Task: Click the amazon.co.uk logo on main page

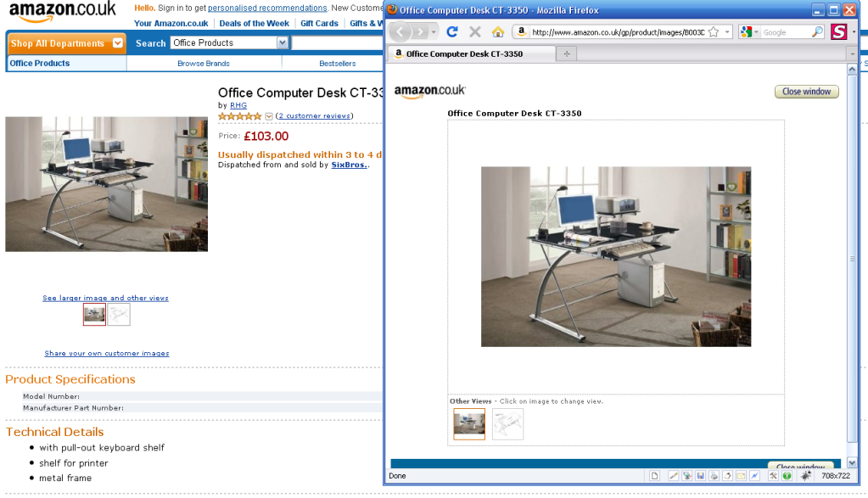Action: pyautogui.click(x=63, y=11)
